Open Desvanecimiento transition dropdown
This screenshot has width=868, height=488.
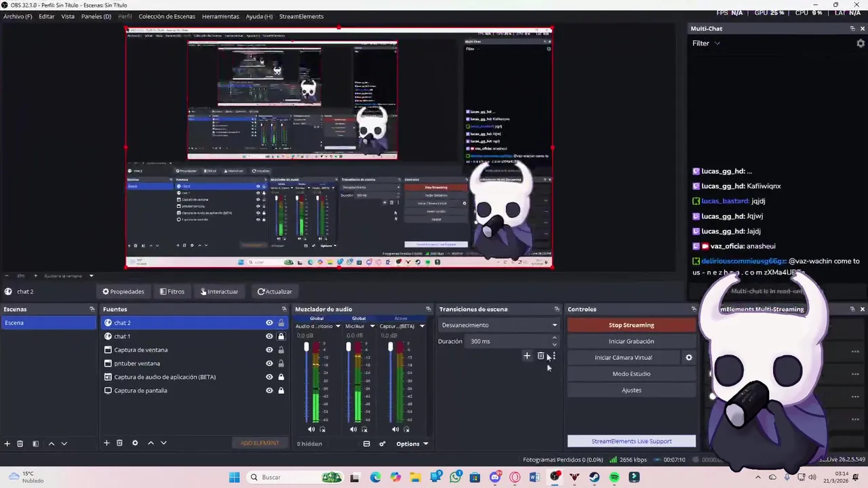[498, 325]
